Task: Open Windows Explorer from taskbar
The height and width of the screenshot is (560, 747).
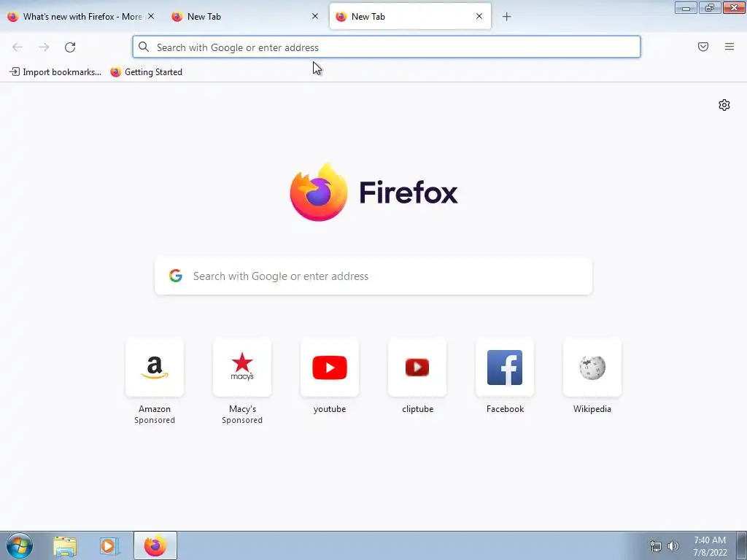Action: (65, 546)
